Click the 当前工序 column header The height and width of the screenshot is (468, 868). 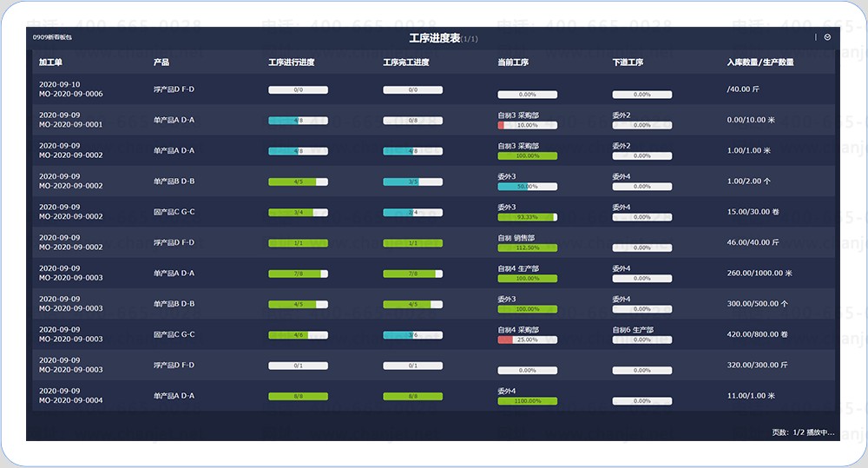513,62
